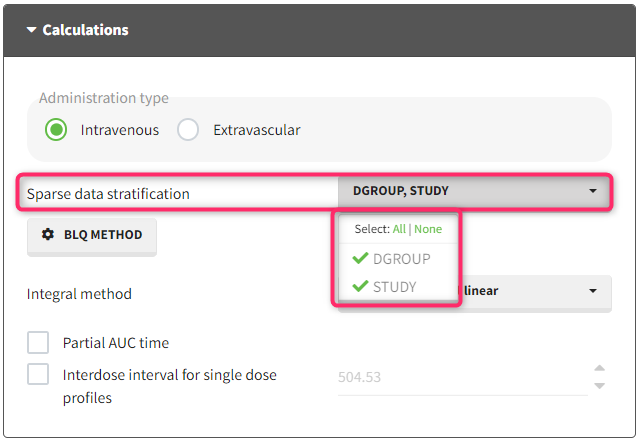Image resolution: width=642 pixels, height=445 pixels.
Task: Collapse the Calculations panel triangle
Action: (x=31, y=30)
